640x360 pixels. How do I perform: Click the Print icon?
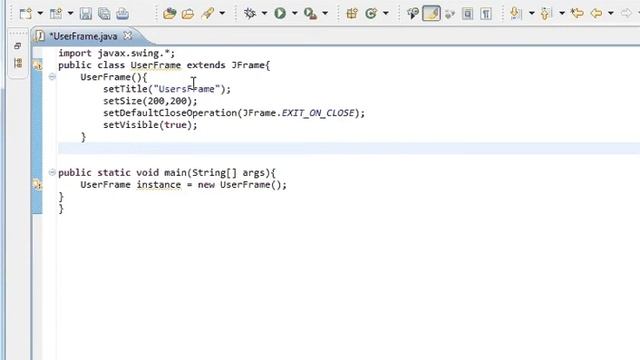point(122,13)
